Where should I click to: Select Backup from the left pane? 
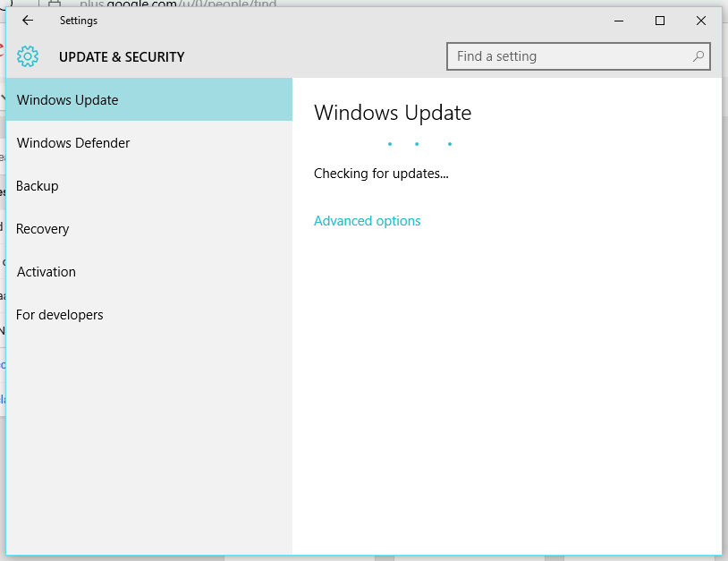[38, 185]
